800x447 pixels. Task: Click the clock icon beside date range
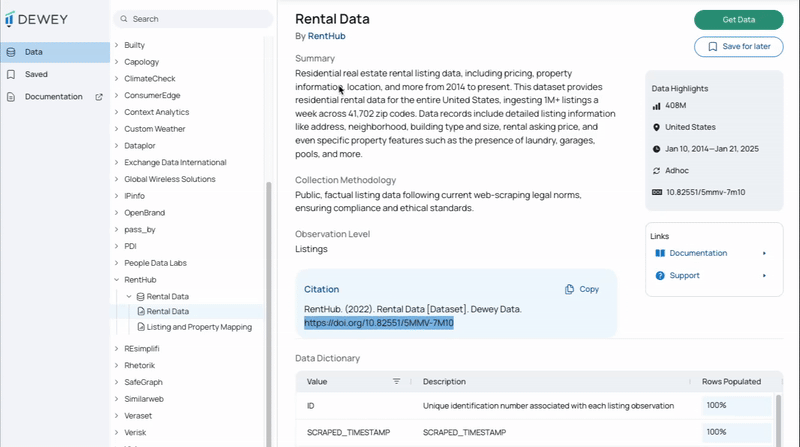pos(656,149)
